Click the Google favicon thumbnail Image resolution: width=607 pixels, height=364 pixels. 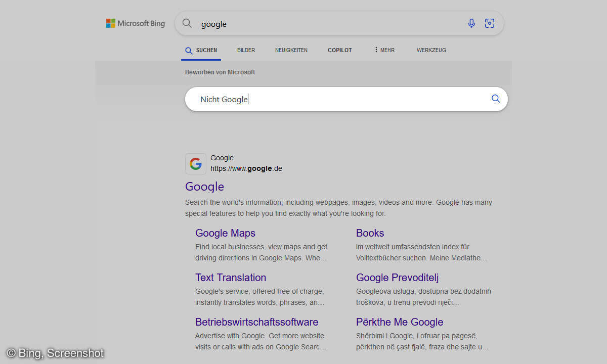[x=196, y=164]
